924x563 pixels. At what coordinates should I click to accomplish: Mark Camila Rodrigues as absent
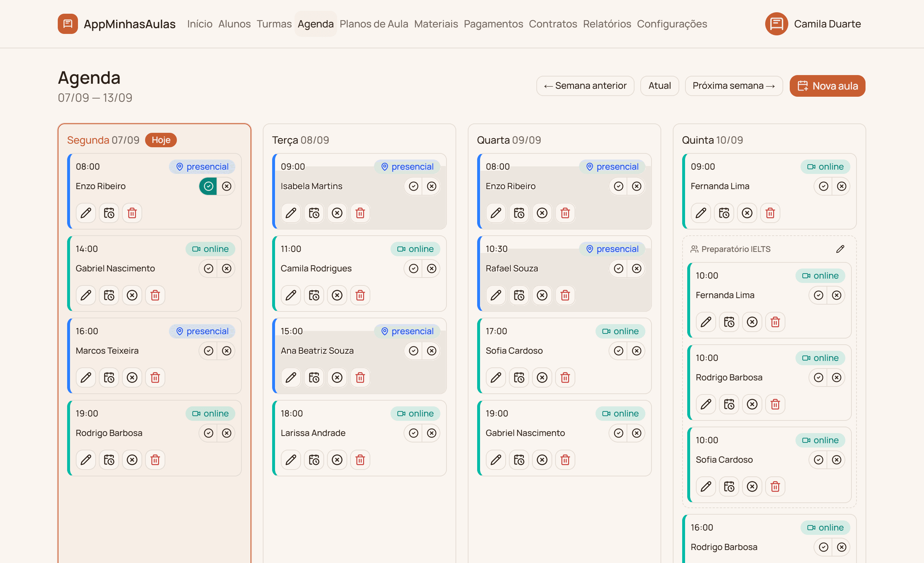tap(432, 269)
